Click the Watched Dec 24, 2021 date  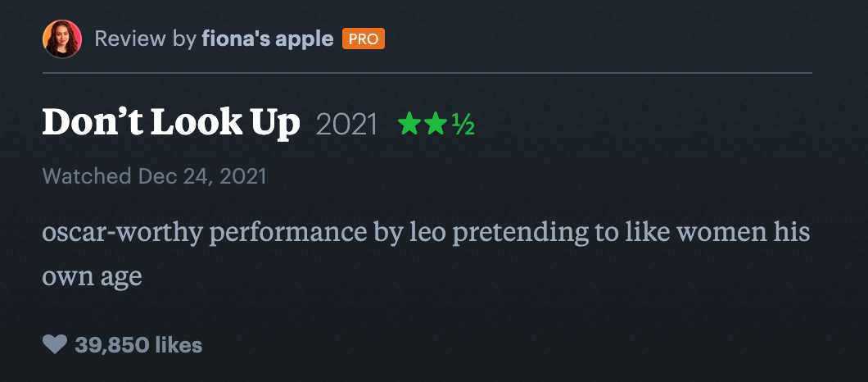201,176
